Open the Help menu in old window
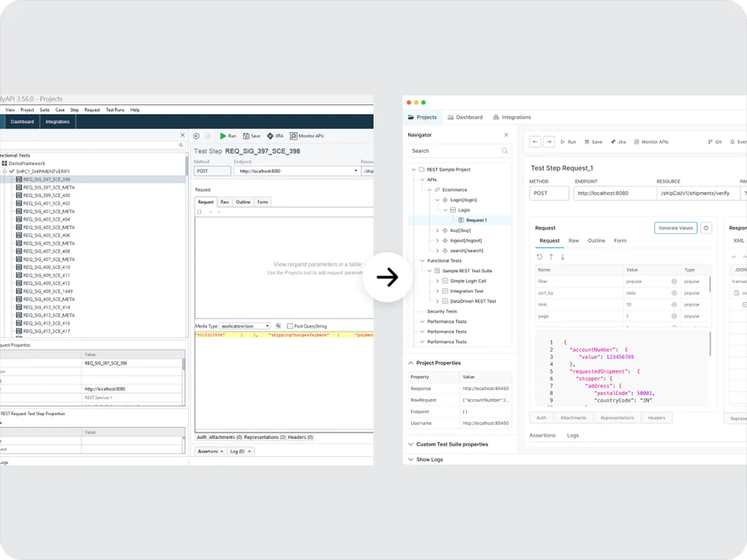Screen dimensions: 747x560 point(135,110)
